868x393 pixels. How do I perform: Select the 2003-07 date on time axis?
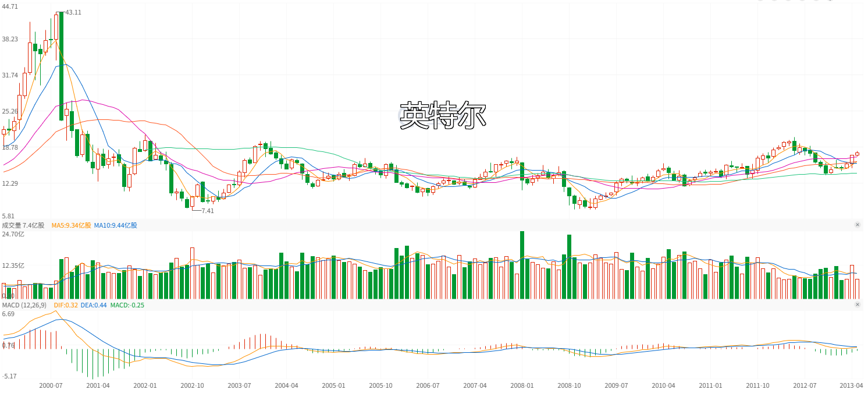coord(239,385)
